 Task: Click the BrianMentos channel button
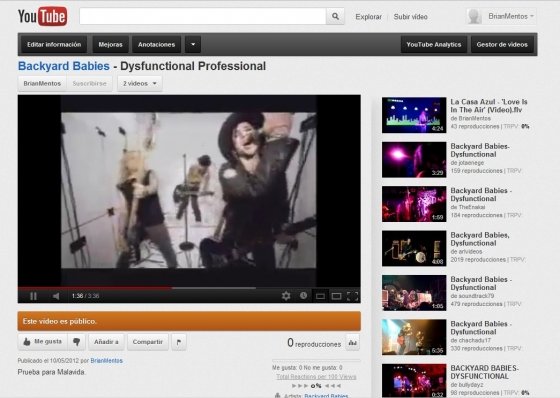pyautogui.click(x=42, y=83)
